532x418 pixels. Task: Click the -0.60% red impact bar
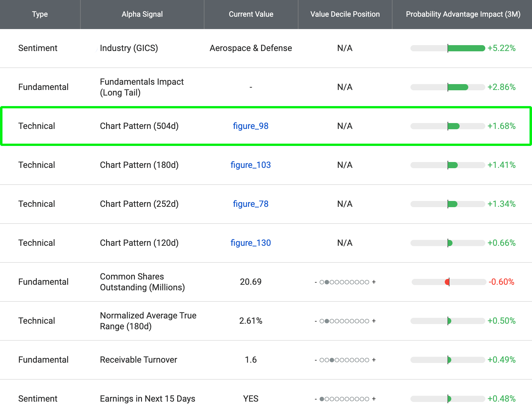[x=447, y=282]
